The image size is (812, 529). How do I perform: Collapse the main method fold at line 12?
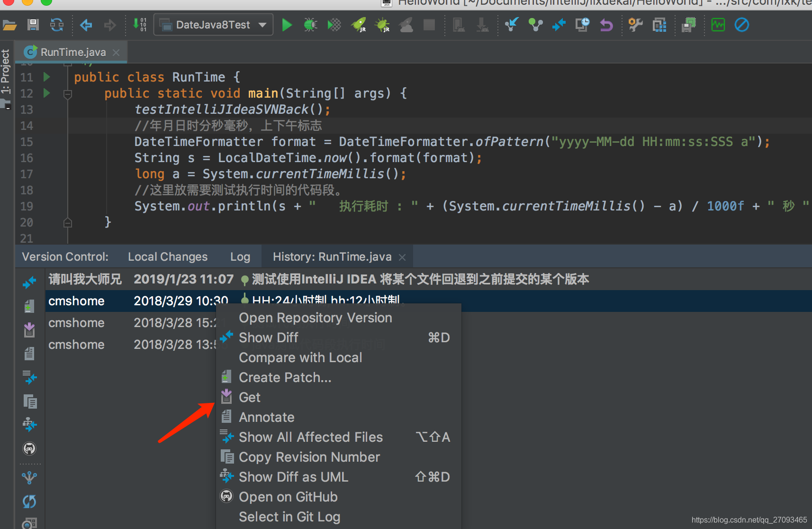[x=68, y=94]
